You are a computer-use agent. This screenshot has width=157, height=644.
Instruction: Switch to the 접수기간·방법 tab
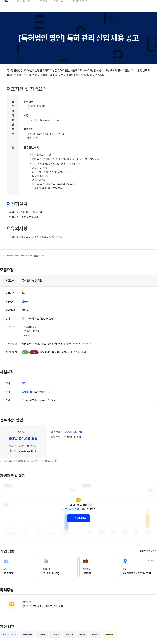[24, 1]
